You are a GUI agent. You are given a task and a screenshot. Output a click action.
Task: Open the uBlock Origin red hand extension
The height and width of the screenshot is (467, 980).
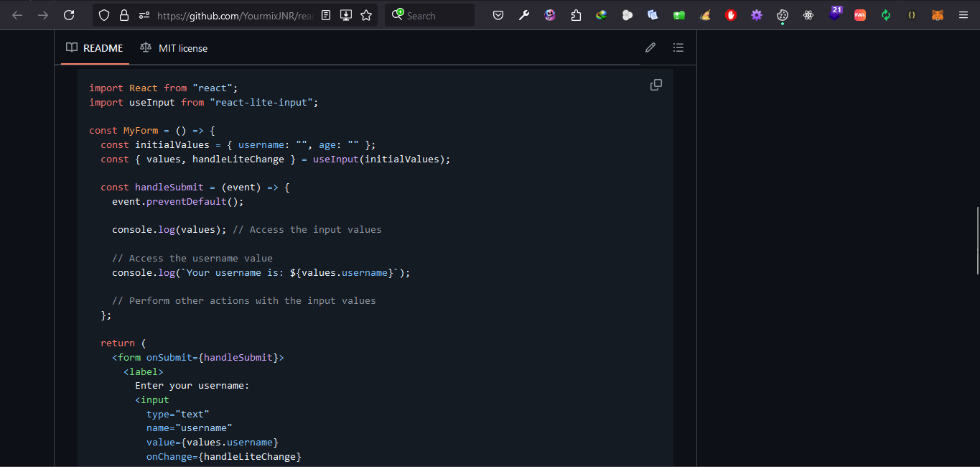pyautogui.click(x=730, y=14)
